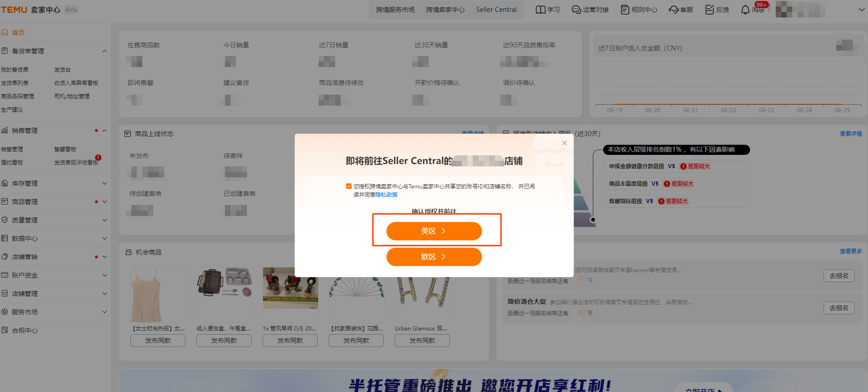Click the 欧区 button
Viewport: 868px width, 392px height.
tap(434, 257)
